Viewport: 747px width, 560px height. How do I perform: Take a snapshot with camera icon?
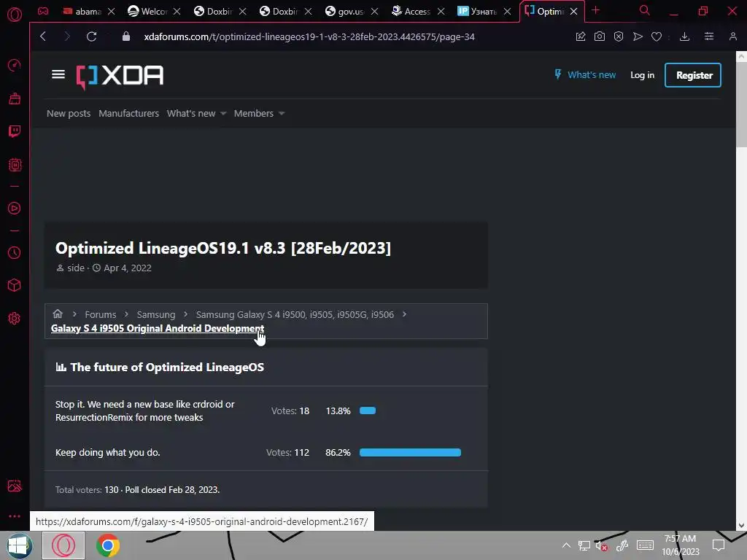coord(600,36)
